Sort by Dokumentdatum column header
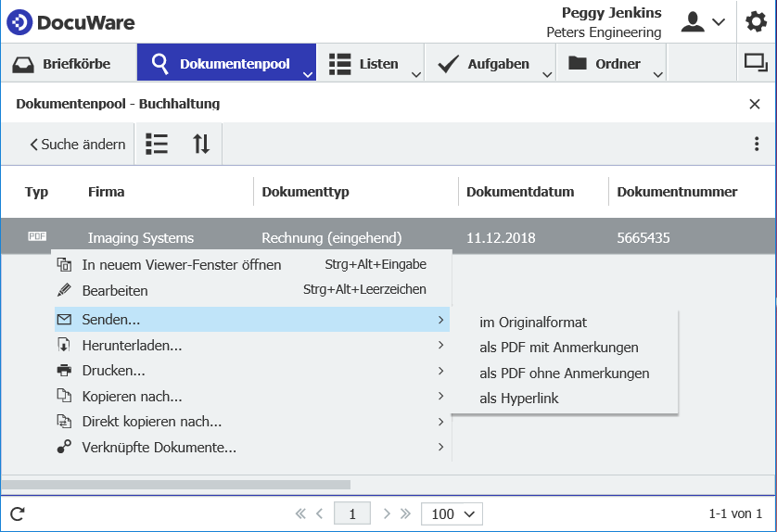 click(x=520, y=192)
